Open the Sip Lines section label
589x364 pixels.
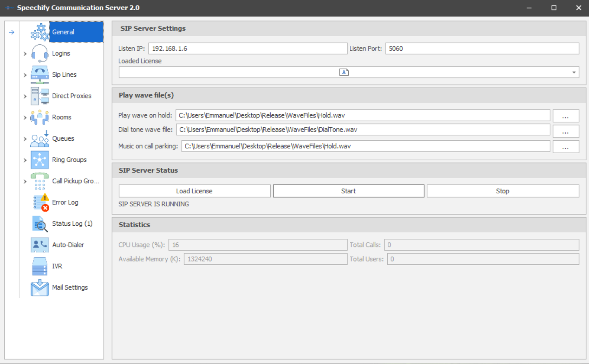[64, 74]
